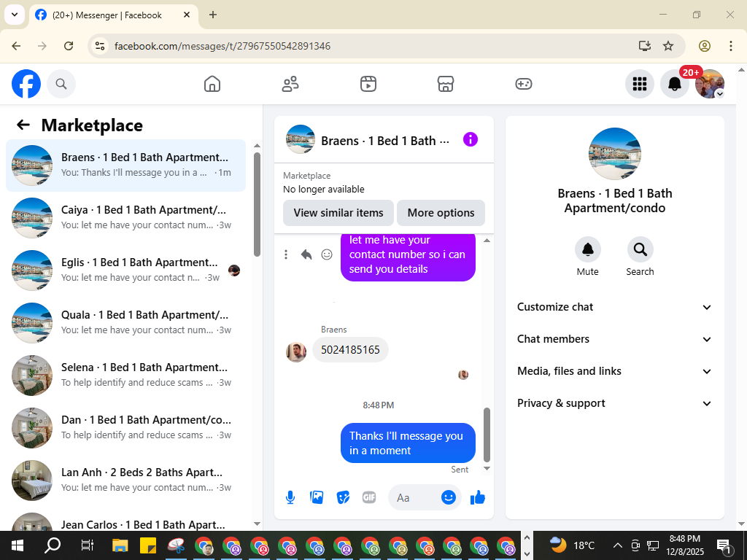Open the Friends icon in top navigation
The width and height of the screenshot is (747, 560).
point(290,84)
